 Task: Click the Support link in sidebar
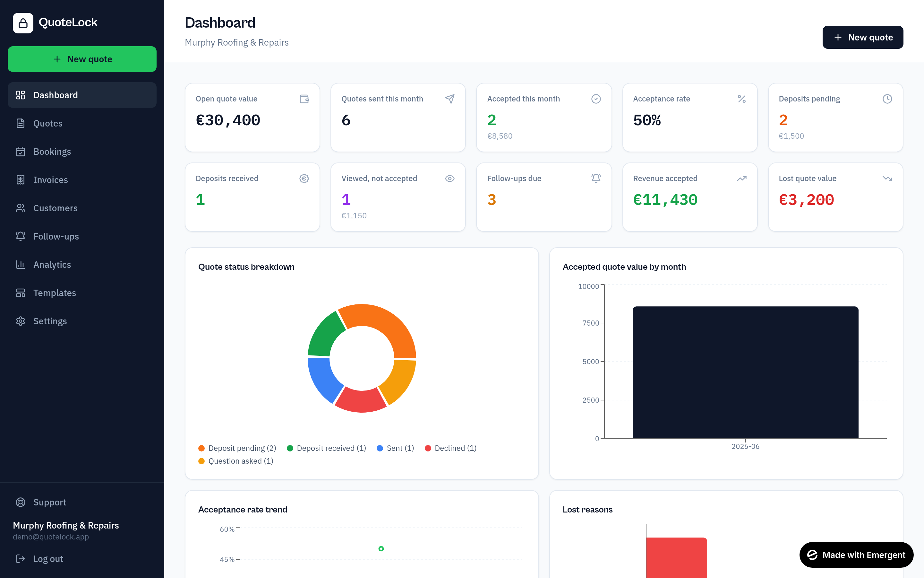(82, 502)
